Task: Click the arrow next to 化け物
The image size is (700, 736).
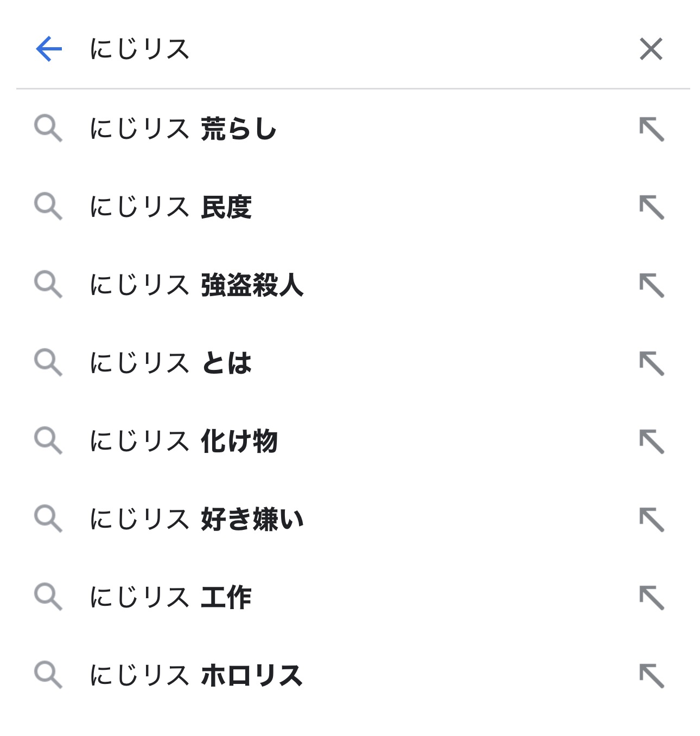Action: pos(651,441)
